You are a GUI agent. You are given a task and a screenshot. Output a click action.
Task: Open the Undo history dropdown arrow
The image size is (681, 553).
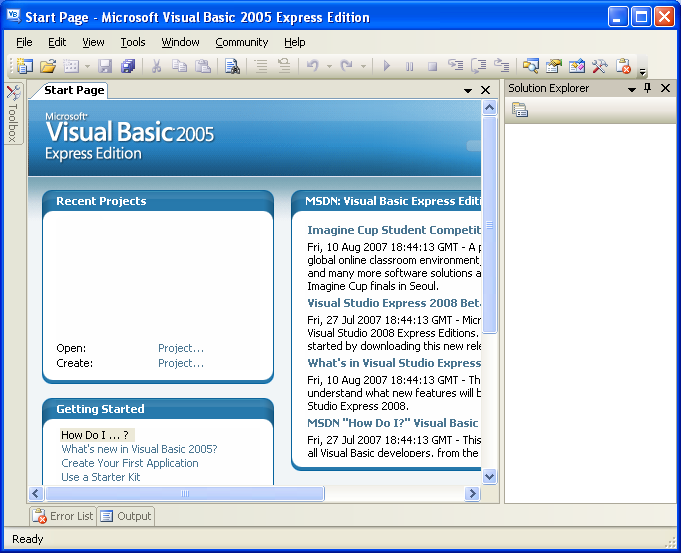click(329, 66)
